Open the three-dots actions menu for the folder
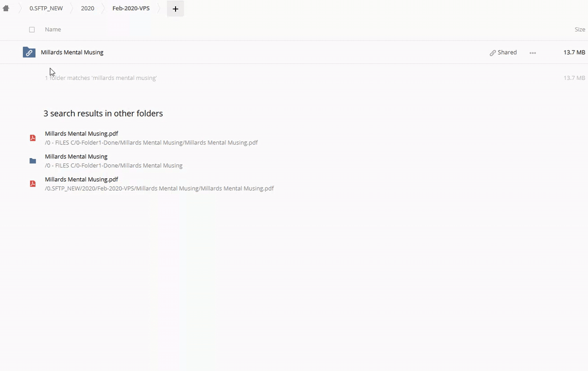The image size is (588, 371). point(532,53)
